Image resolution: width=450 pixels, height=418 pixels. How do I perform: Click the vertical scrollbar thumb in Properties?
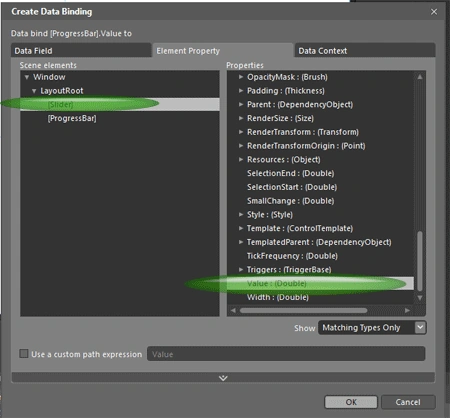(x=420, y=261)
